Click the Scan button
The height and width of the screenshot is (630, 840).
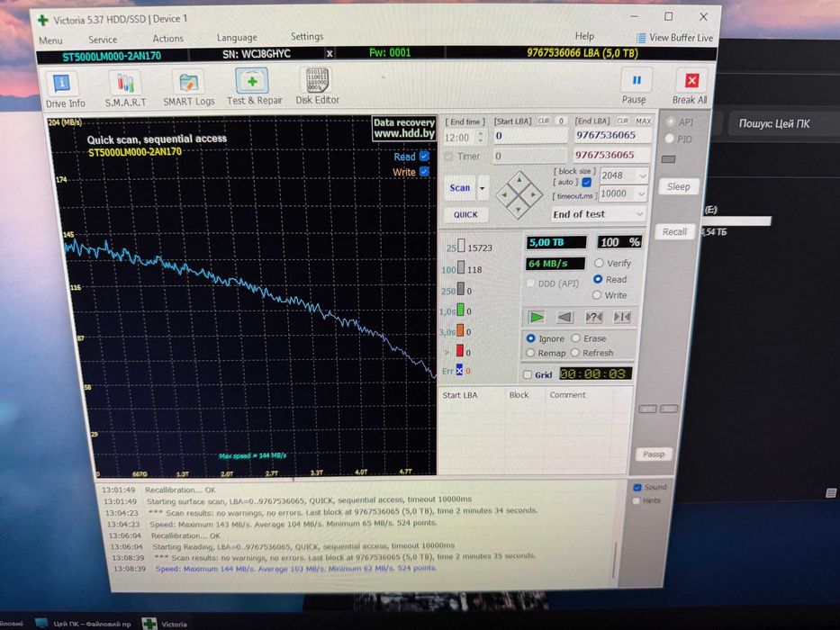tap(460, 188)
